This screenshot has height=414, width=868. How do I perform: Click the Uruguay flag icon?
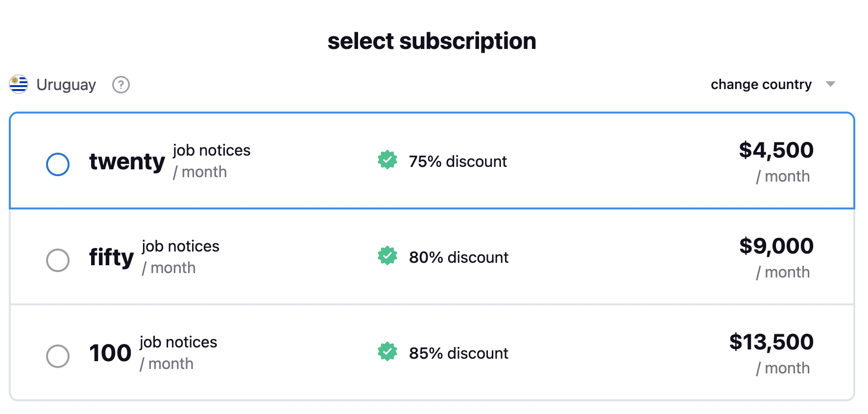(x=19, y=84)
